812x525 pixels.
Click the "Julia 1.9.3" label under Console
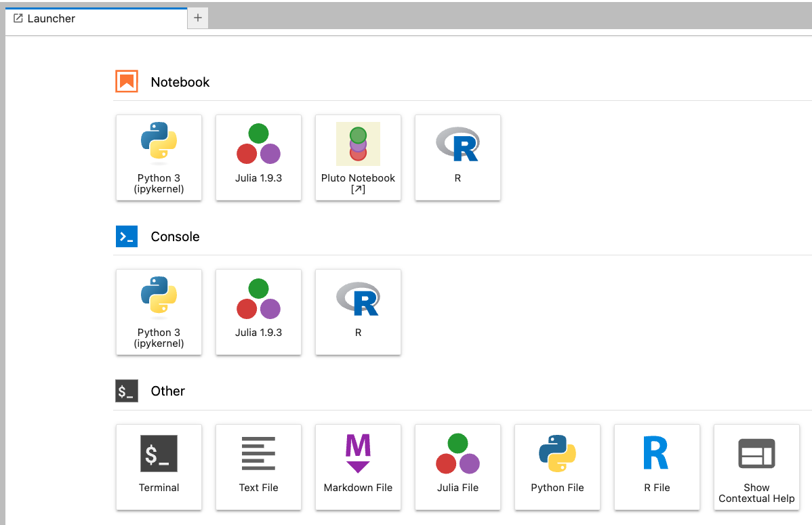click(258, 333)
